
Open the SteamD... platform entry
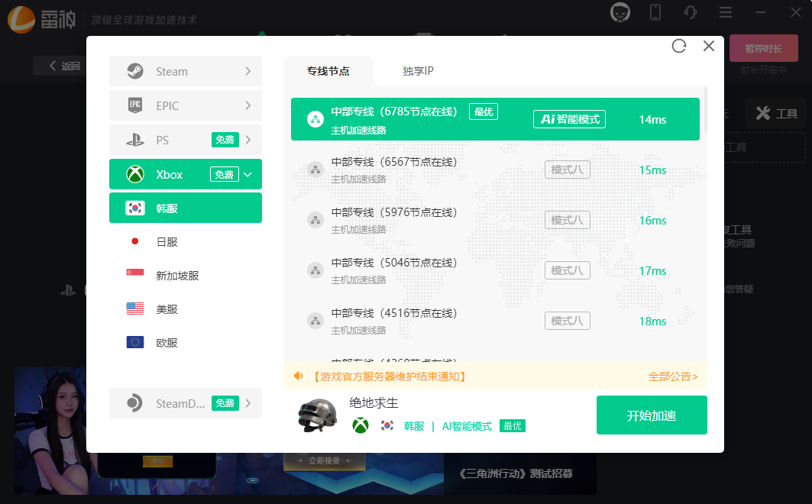(x=186, y=403)
